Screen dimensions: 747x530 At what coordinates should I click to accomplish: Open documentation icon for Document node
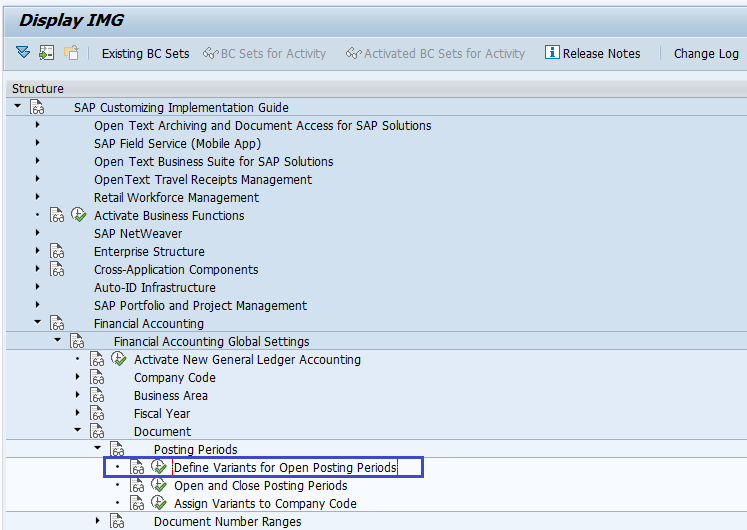tap(97, 431)
